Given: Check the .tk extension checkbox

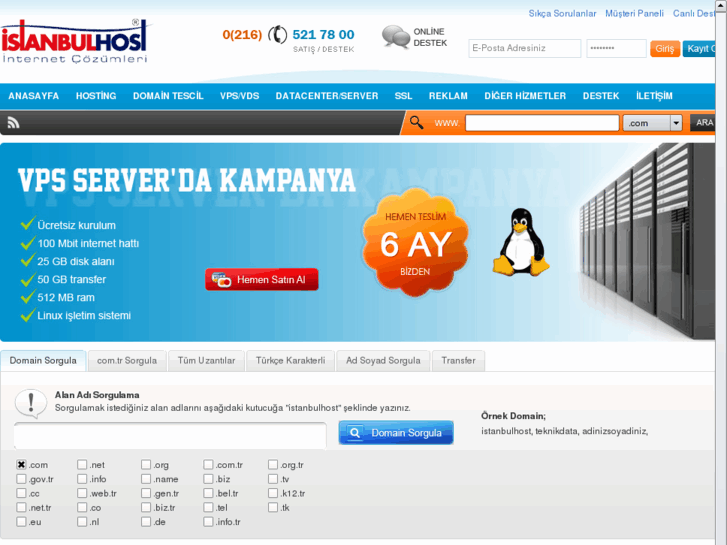Looking at the screenshot, I should click(x=273, y=507).
